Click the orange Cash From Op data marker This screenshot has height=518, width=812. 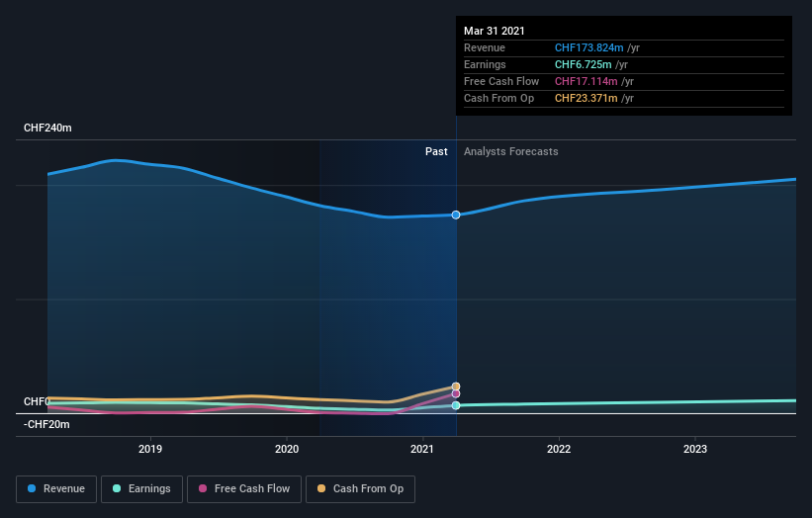pos(456,387)
